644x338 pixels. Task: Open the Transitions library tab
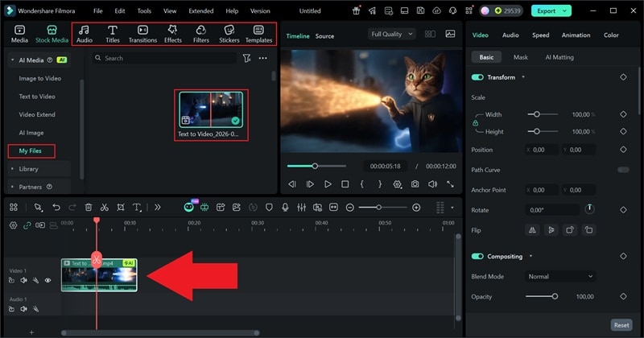pyautogui.click(x=142, y=34)
